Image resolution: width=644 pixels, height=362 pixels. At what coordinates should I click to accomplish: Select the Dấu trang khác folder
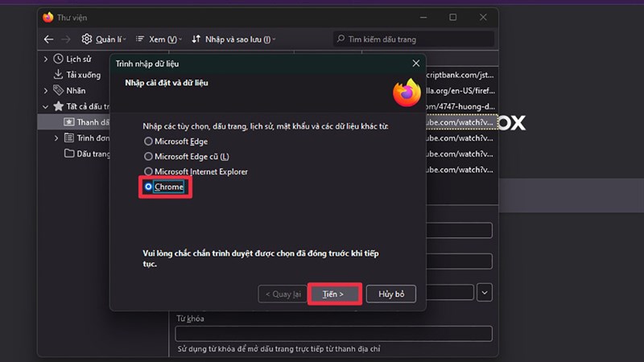coord(87,154)
